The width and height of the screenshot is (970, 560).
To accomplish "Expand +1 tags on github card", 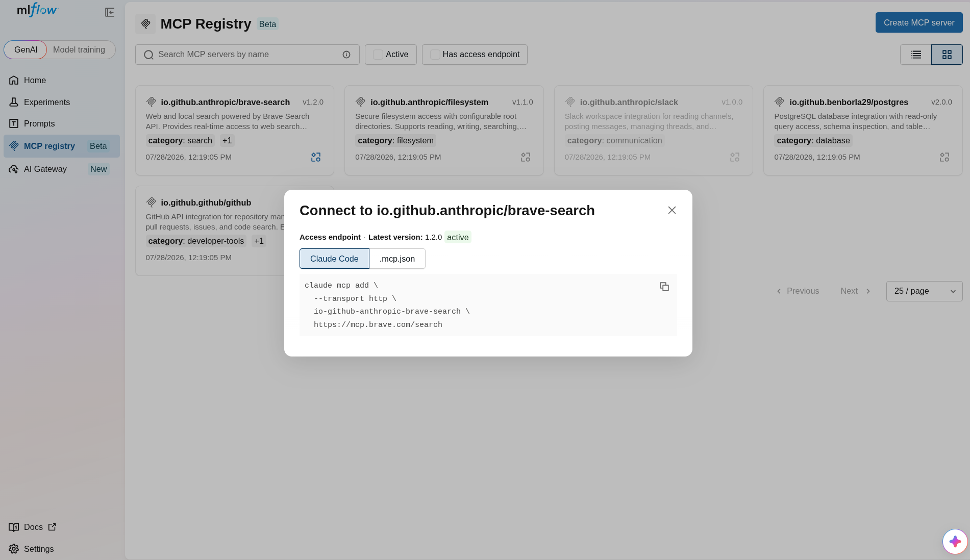I will (x=259, y=241).
